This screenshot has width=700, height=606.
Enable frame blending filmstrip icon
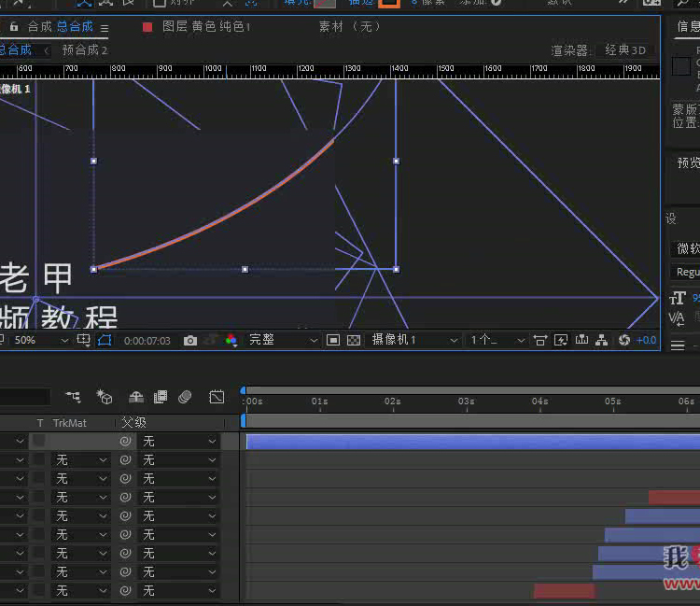tap(161, 397)
